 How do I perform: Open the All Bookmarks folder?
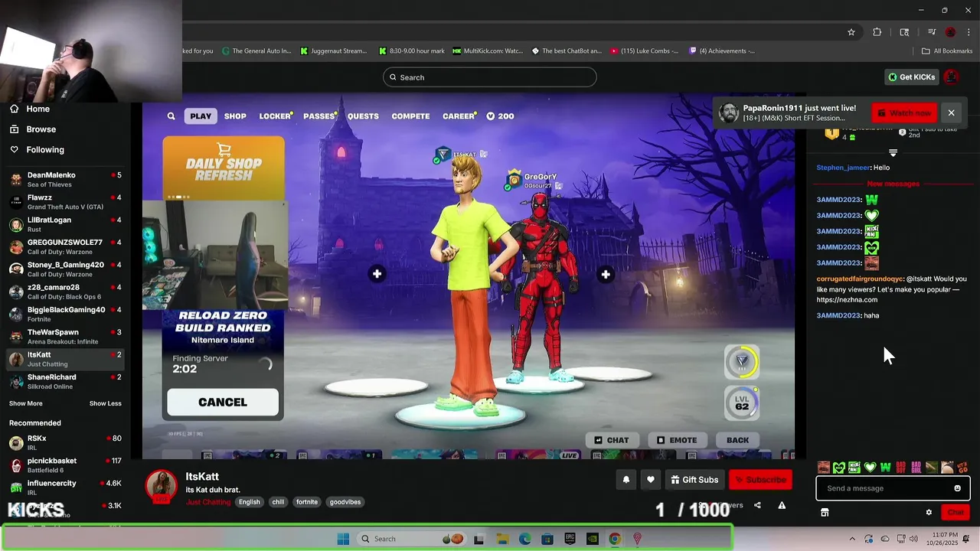(947, 51)
